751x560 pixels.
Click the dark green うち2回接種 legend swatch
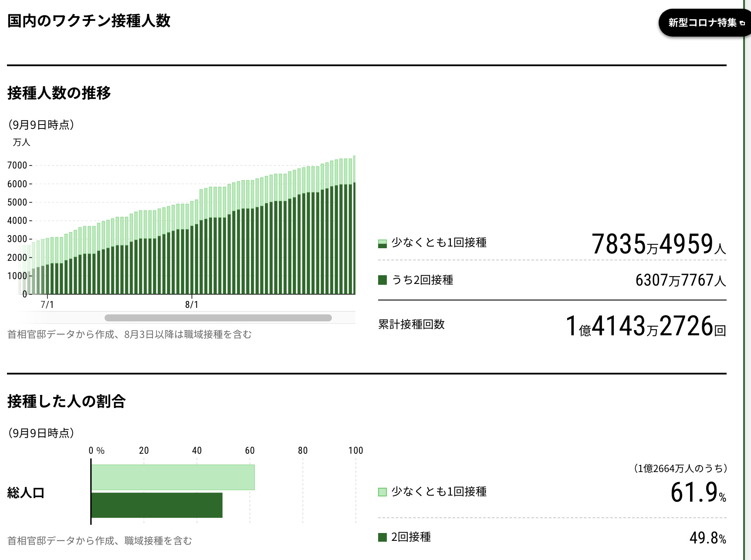pos(382,280)
